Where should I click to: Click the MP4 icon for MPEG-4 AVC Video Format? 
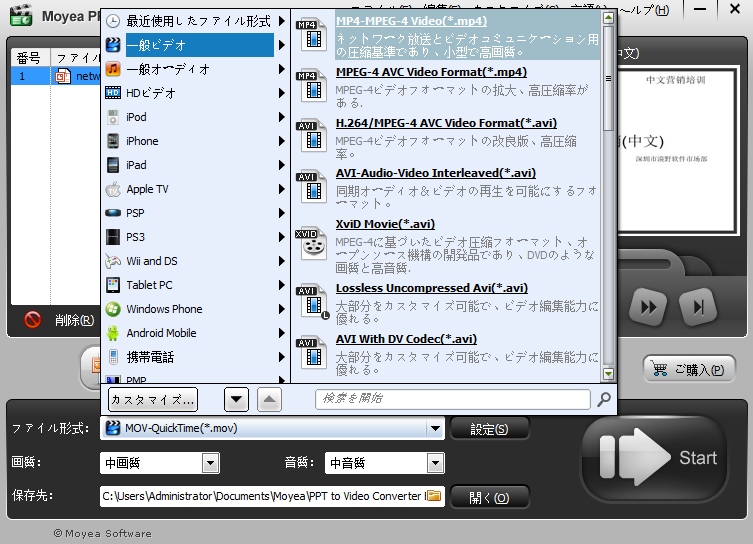click(x=312, y=86)
